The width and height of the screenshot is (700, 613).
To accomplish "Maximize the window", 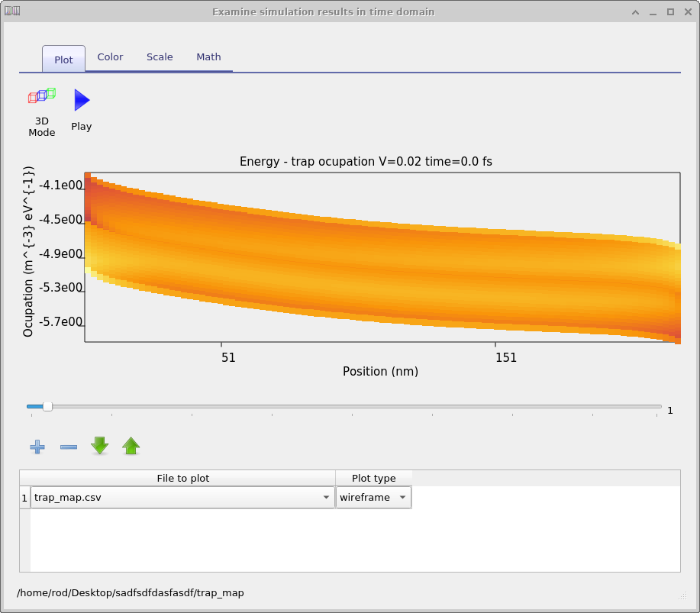I will [x=670, y=11].
